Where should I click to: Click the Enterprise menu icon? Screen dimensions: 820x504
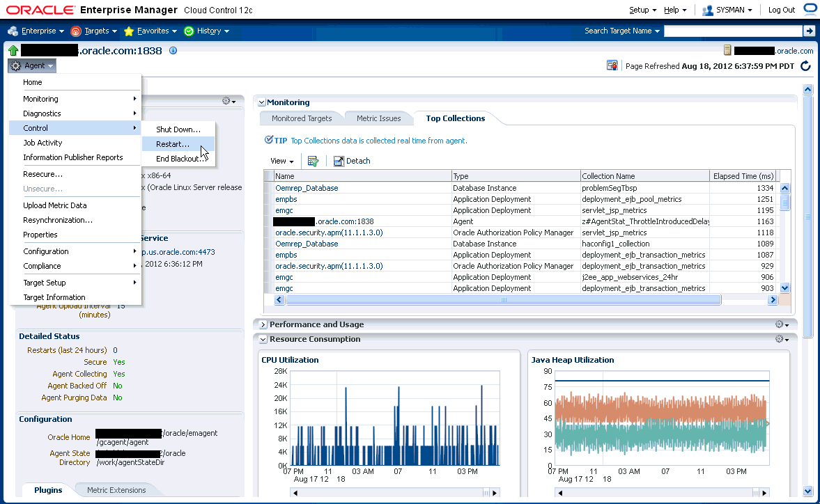13,31
